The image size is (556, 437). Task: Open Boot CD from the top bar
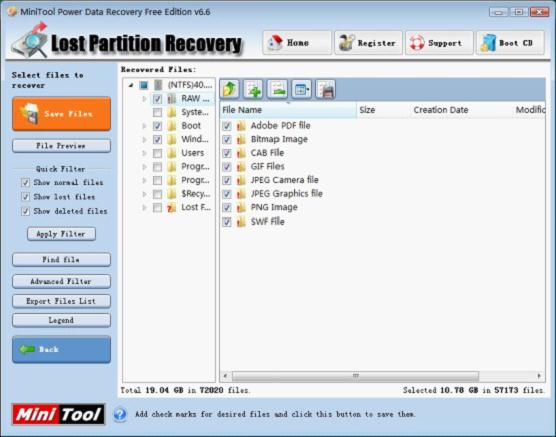(510, 43)
